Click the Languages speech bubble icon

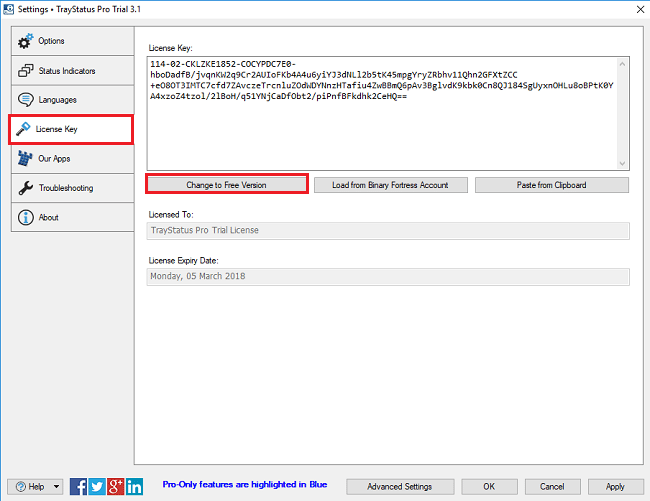[25, 99]
